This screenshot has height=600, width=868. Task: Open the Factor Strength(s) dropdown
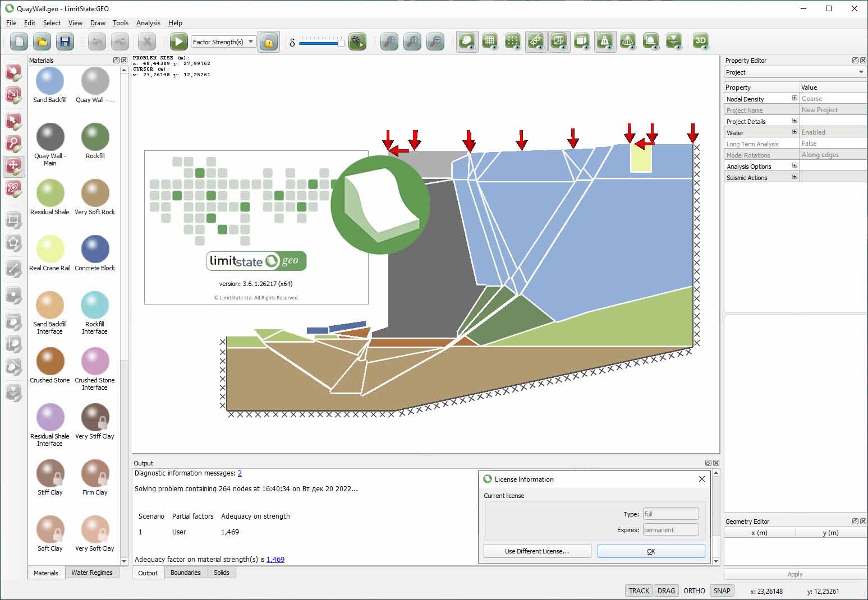pos(223,41)
